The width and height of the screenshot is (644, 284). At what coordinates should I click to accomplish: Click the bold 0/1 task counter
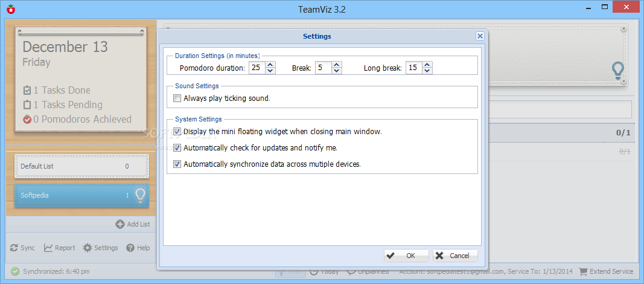coord(623,133)
